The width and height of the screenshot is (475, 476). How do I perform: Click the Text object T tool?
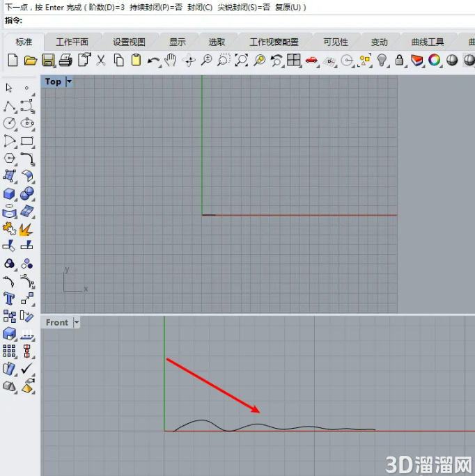(x=9, y=299)
